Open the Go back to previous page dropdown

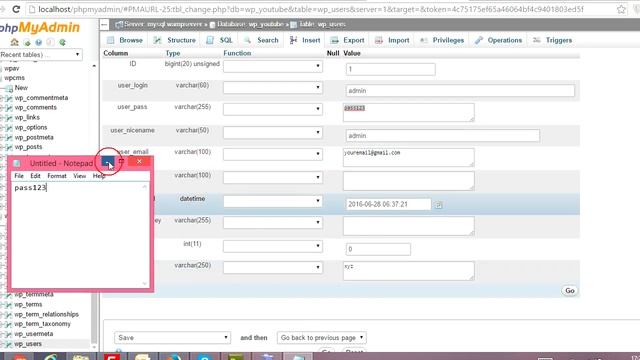[322, 338]
